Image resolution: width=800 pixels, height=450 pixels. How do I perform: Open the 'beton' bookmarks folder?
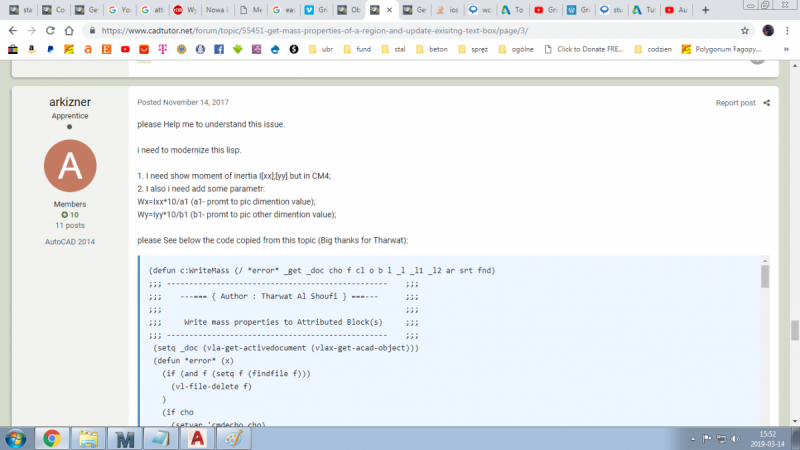(432, 49)
